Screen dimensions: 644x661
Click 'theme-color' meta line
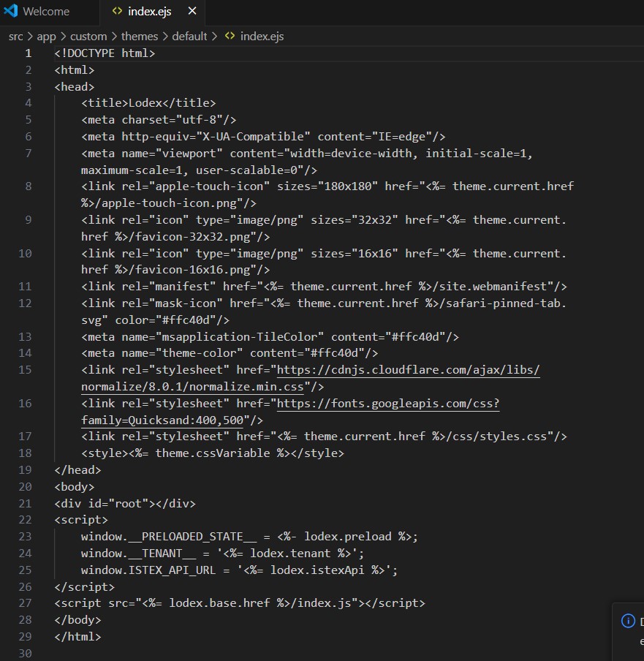[x=230, y=353]
